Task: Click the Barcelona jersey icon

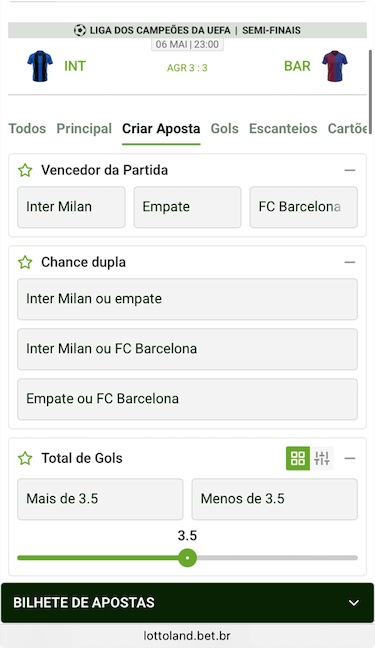Action: click(x=334, y=66)
